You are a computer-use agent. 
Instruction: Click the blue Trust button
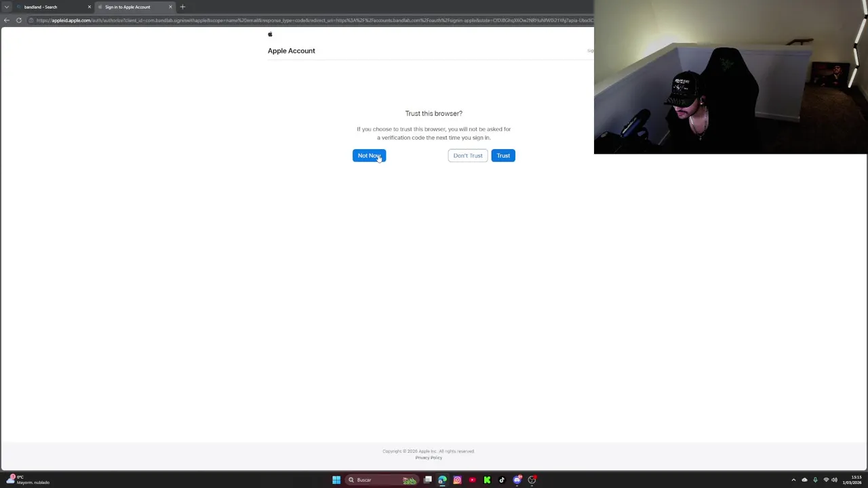pyautogui.click(x=503, y=156)
